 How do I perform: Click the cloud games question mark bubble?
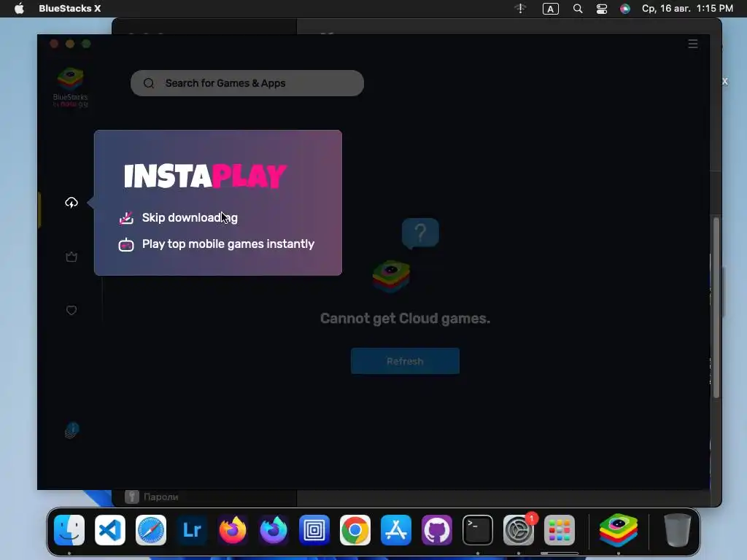pyautogui.click(x=420, y=233)
